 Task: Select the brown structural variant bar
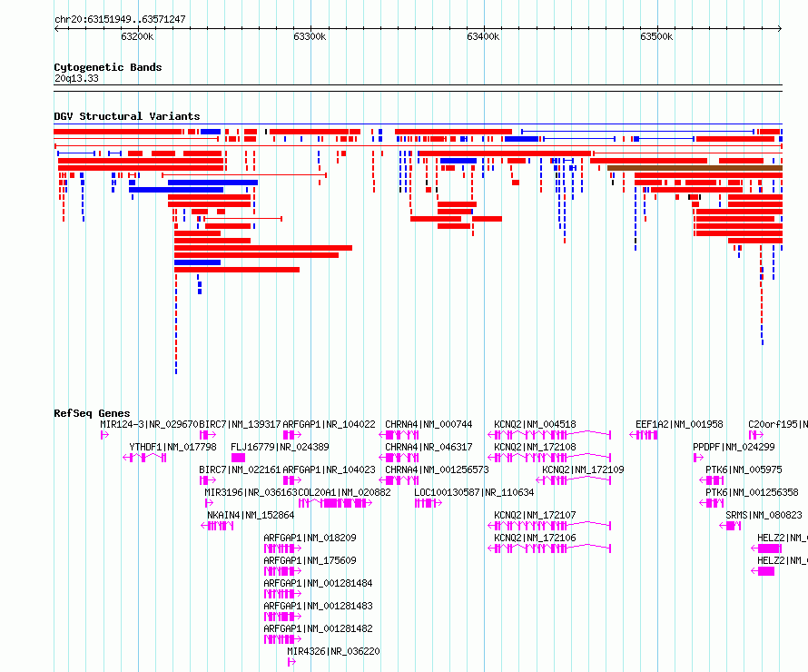pyautogui.click(x=695, y=168)
